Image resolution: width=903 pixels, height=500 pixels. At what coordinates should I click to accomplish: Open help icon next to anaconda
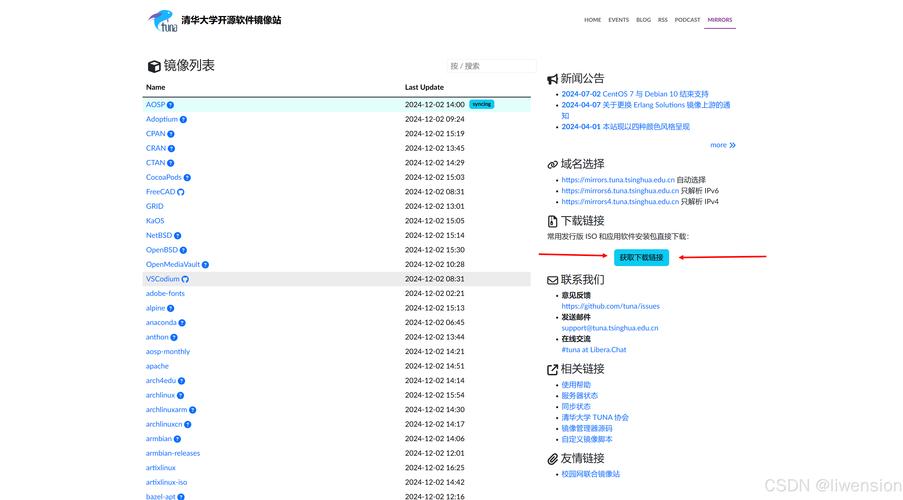tap(182, 323)
